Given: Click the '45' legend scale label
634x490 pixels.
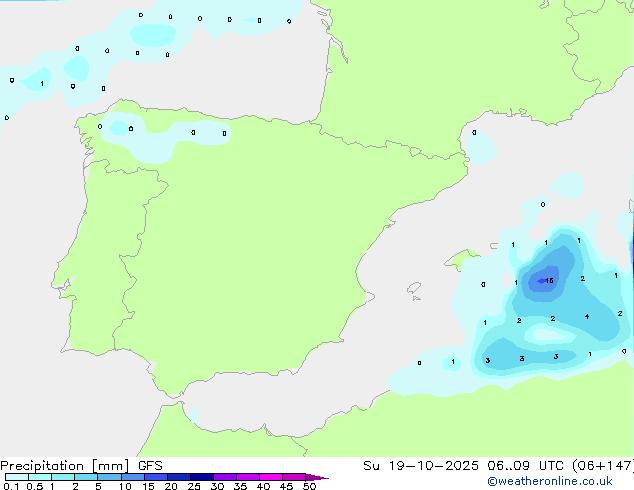Looking at the screenshot, I should pos(286,486).
